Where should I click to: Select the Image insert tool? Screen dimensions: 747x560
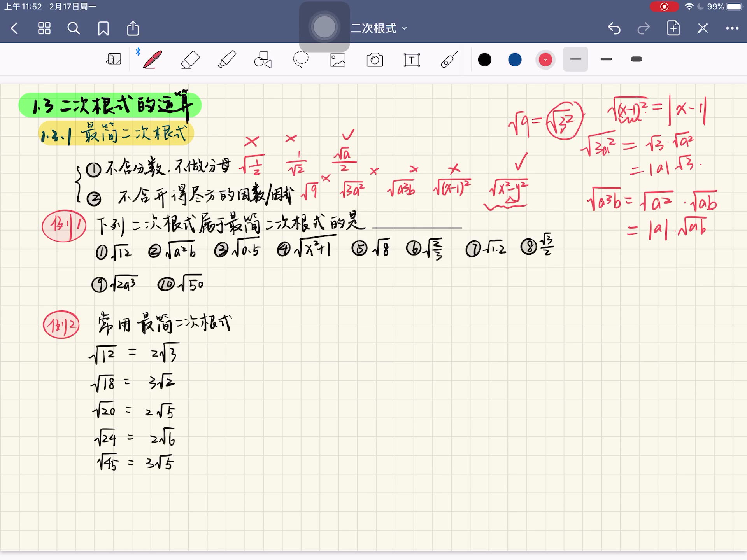pyautogui.click(x=337, y=60)
